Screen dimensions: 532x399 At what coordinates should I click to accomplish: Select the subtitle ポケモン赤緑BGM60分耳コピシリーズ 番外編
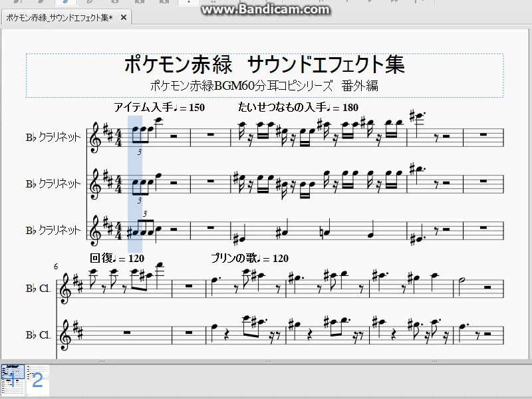point(264,86)
